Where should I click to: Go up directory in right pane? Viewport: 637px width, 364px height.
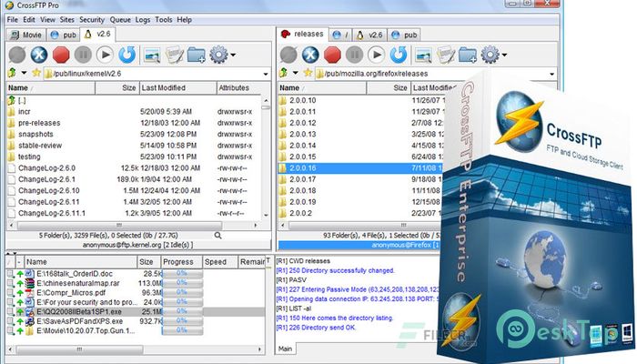(284, 73)
